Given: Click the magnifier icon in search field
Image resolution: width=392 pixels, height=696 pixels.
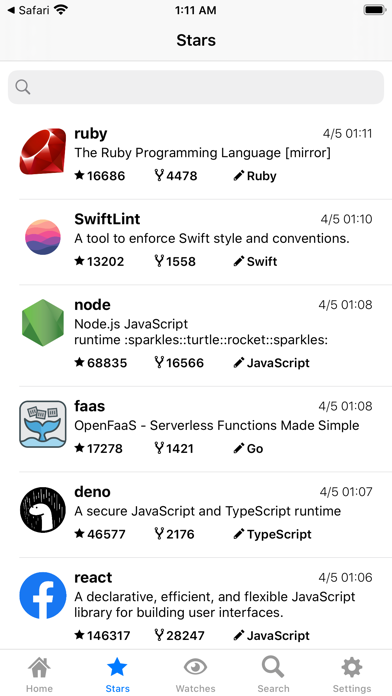Looking at the screenshot, I should point(23,87).
